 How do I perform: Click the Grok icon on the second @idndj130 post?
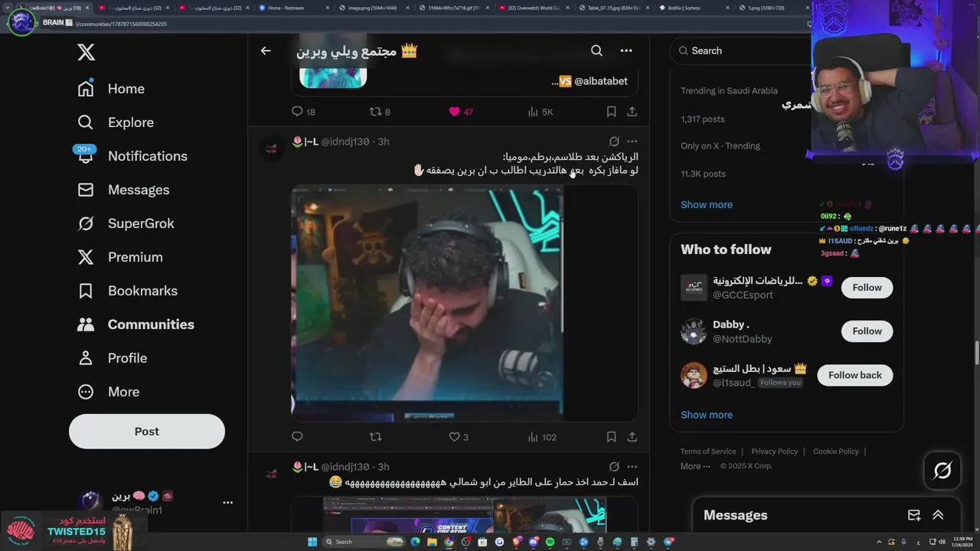614,467
